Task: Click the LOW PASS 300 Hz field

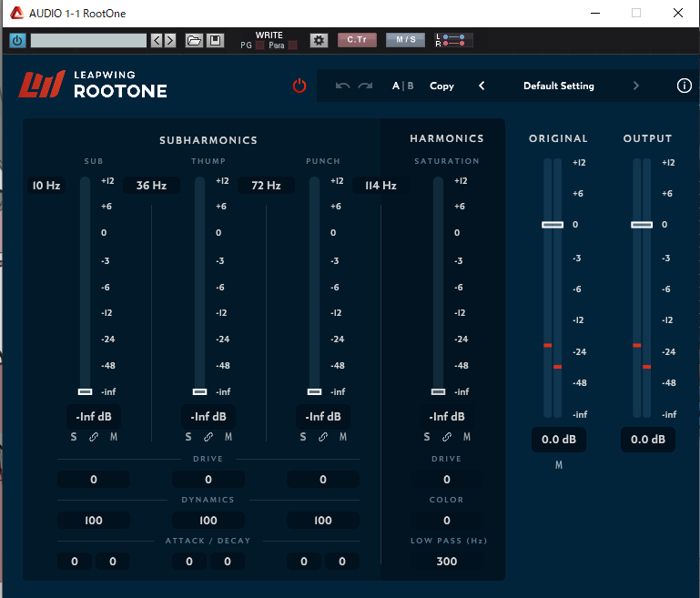Action: [x=447, y=562]
